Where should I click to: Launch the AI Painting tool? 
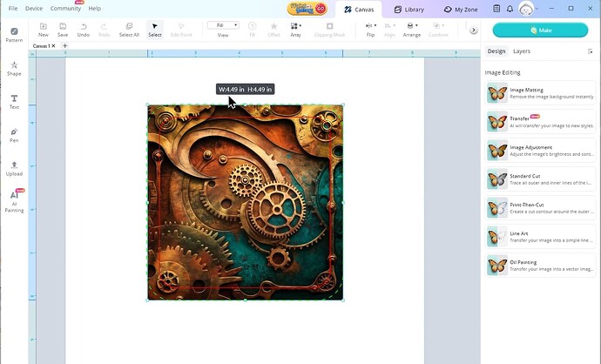coord(14,199)
